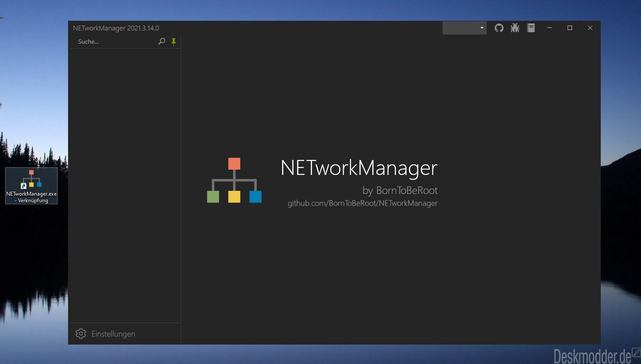The height and width of the screenshot is (364, 641).
Task: Click into the Suche... search field
Action: [x=114, y=42]
